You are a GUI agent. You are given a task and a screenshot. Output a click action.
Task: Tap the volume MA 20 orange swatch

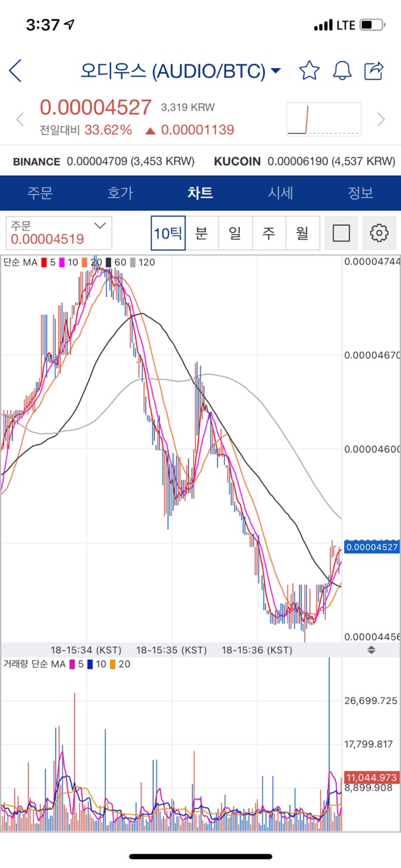pos(112,664)
